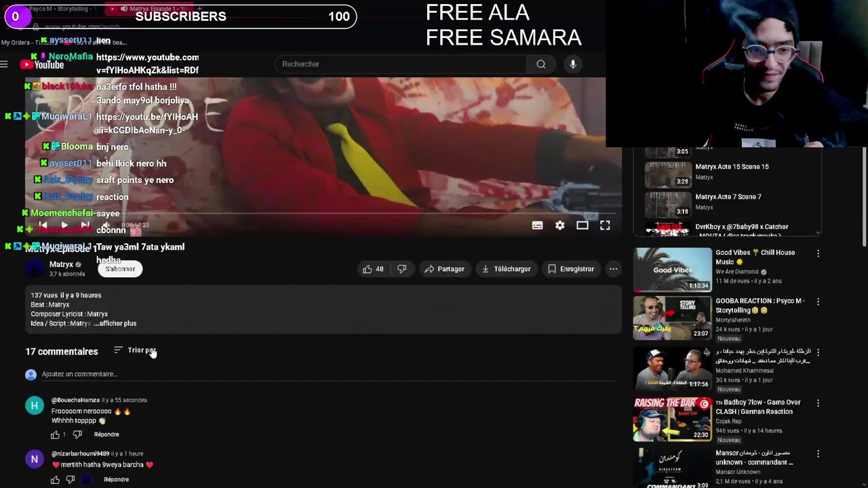
Task: Open options menu for Badboy 7low video
Action: (x=818, y=403)
